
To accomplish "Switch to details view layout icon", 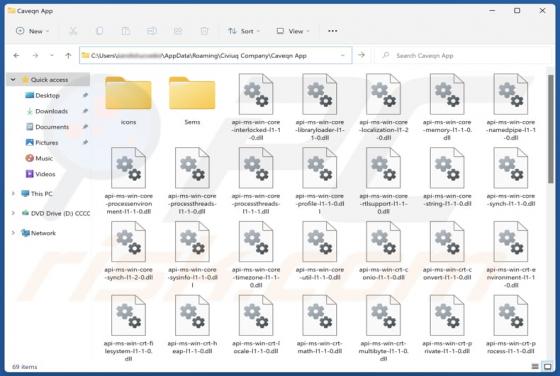I will click(x=535, y=366).
